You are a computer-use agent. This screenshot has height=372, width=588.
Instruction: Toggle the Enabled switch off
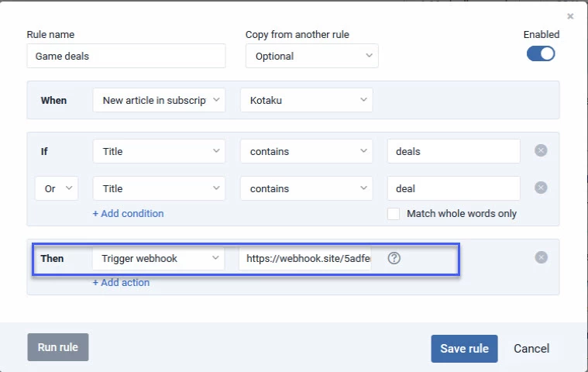coord(541,53)
